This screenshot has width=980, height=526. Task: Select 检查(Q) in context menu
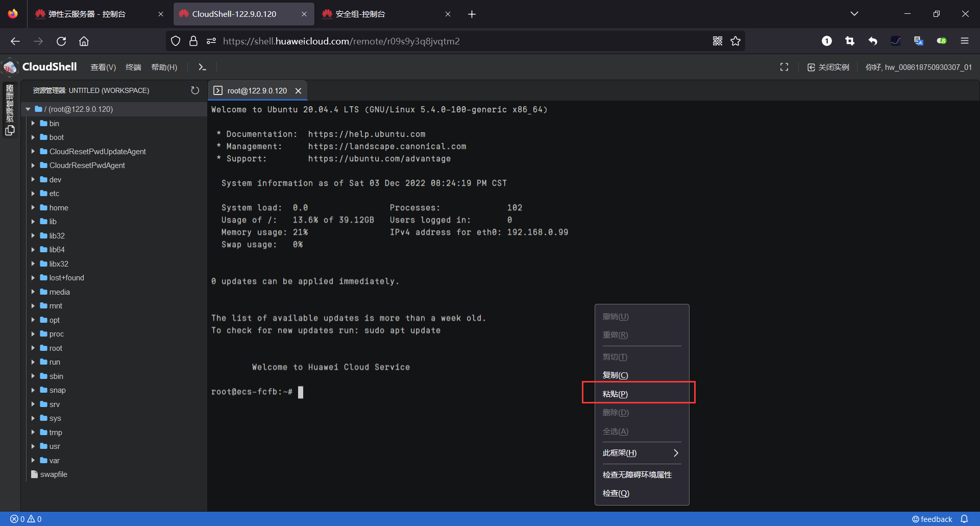coord(642,493)
